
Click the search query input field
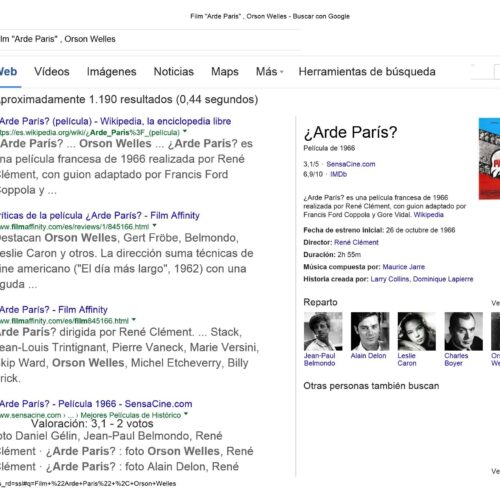tap(150, 39)
